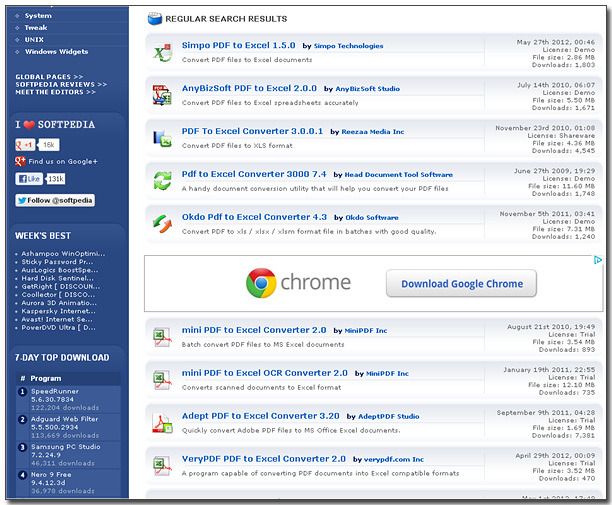Click the Download Google Chrome button

461,283
